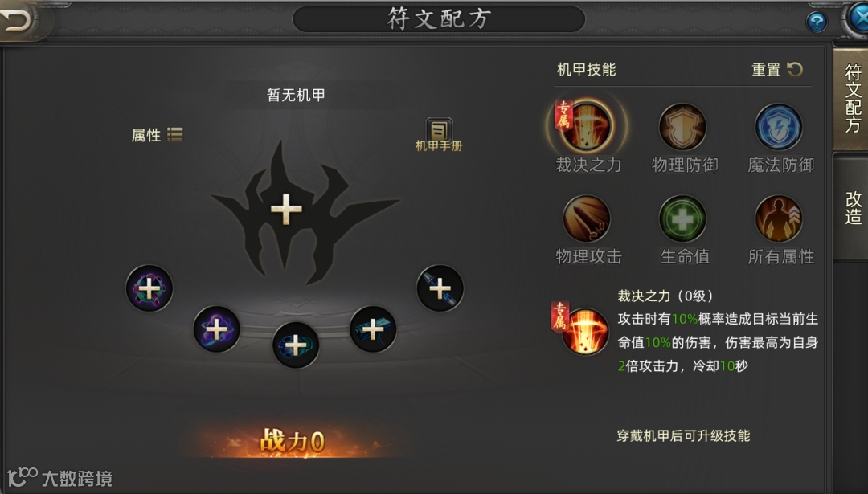Viewport: 868px width, 494px height.
Task: Go back with the return arrow button
Action: (x=18, y=21)
